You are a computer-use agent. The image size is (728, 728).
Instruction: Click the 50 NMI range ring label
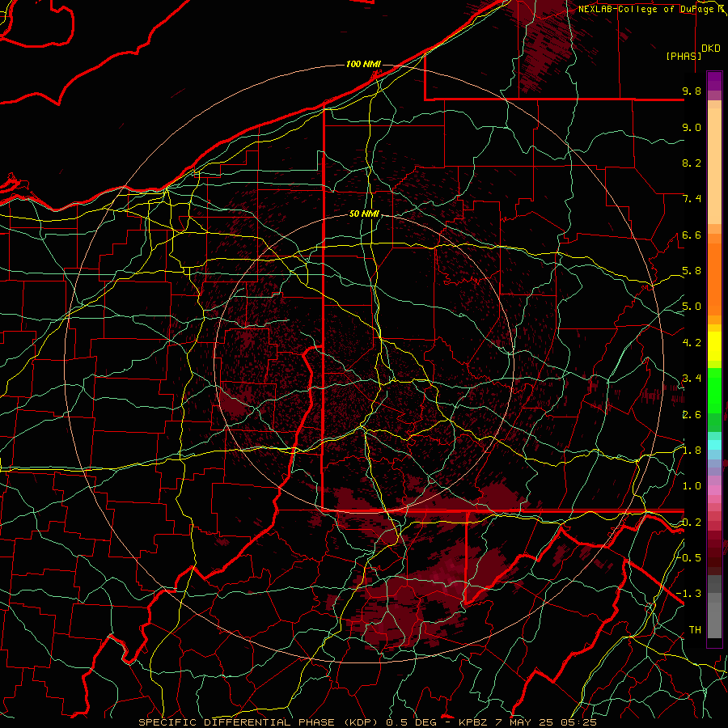364,214
